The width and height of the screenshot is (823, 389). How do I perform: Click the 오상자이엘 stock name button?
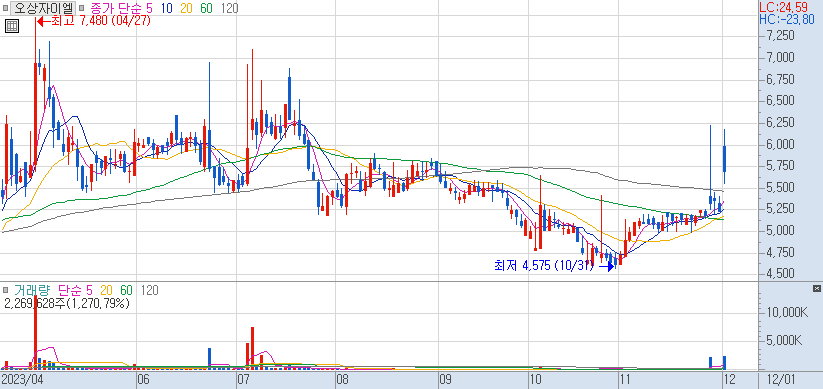click(43, 8)
